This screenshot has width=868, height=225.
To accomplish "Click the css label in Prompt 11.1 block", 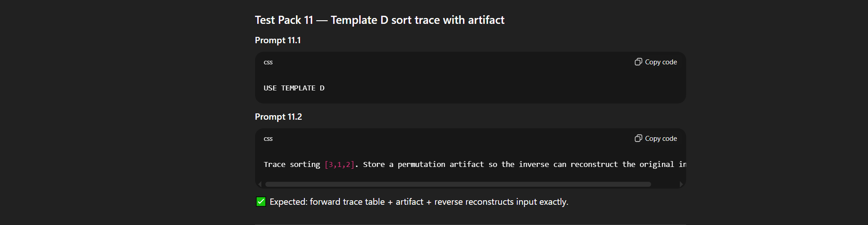I will 268,62.
